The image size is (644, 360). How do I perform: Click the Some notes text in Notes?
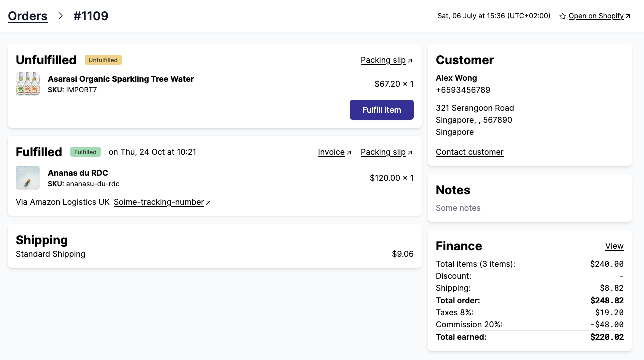click(x=458, y=208)
